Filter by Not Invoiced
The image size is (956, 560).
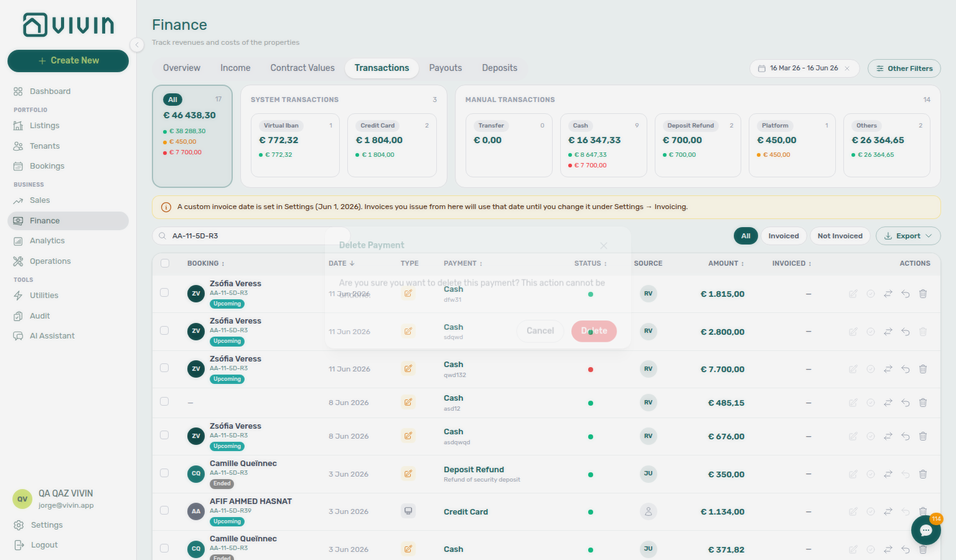840,236
